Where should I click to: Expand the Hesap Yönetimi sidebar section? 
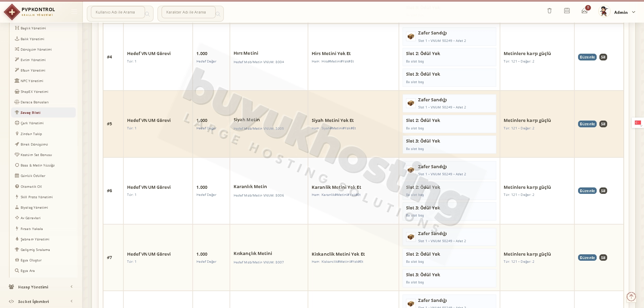(42, 287)
